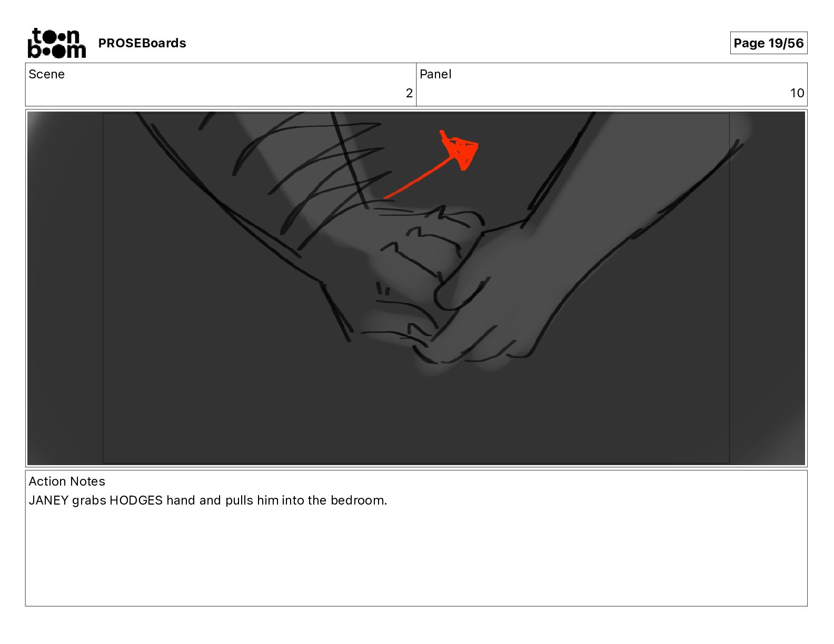The image size is (834, 644).
Task: Select the panel number 10
Action: (x=797, y=93)
